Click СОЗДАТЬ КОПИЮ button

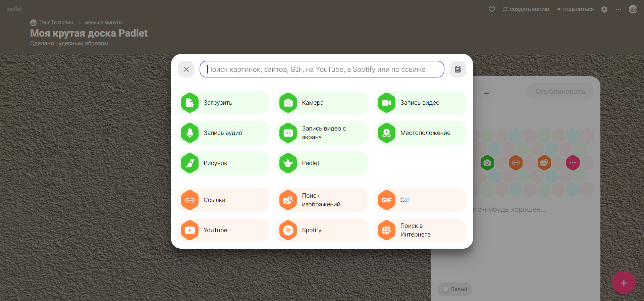coord(526,9)
